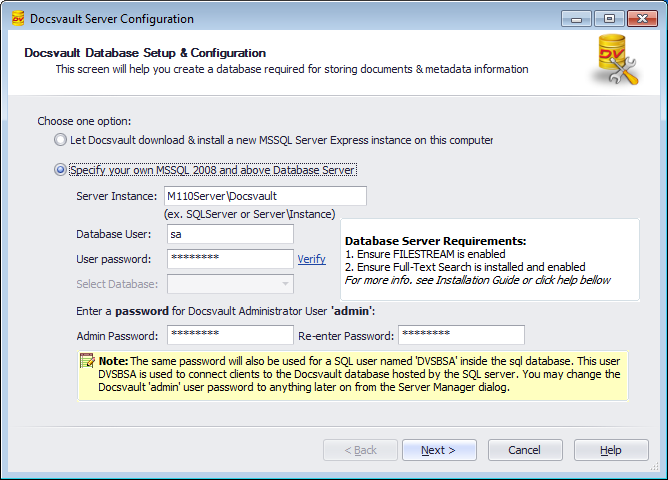
Task: Focus the Admin Password field
Action: [230, 335]
